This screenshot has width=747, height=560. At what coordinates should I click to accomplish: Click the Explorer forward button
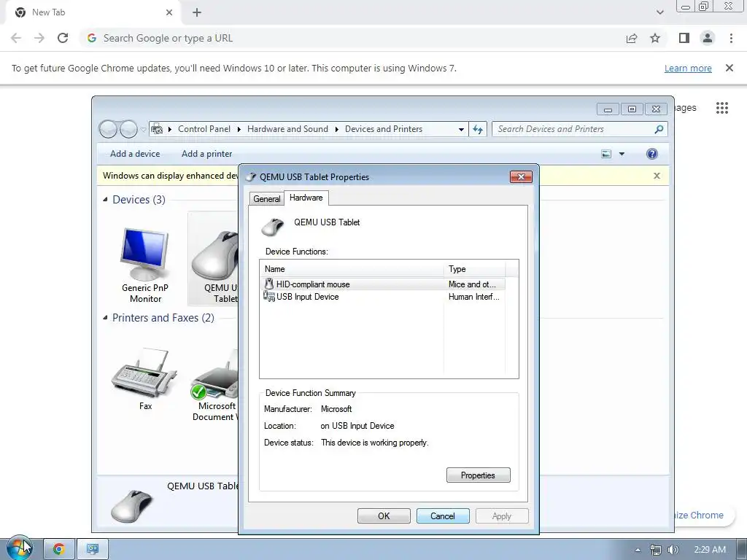[128, 129]
